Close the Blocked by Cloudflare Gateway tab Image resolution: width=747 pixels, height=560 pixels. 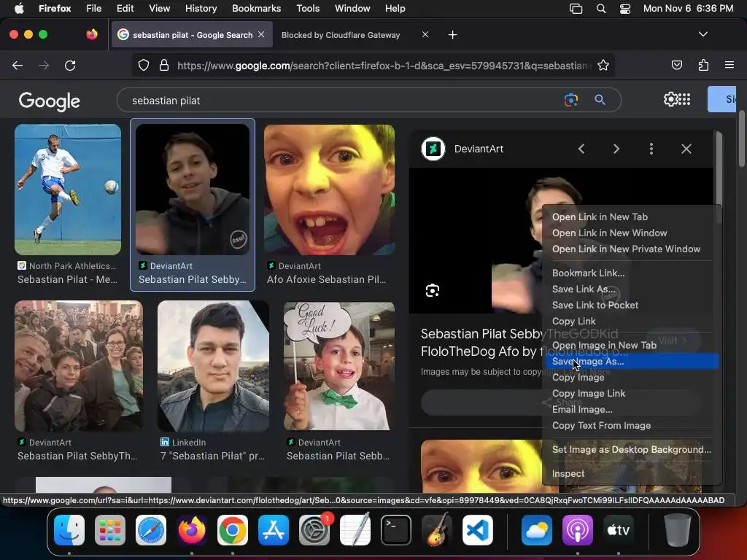pyautogui.click(x=425, y=34)
